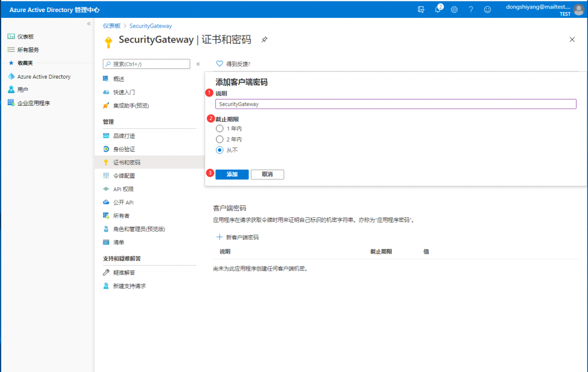Open API 权限 menu item
Viewport: 588px width, 372px height.
coord(123,189)
